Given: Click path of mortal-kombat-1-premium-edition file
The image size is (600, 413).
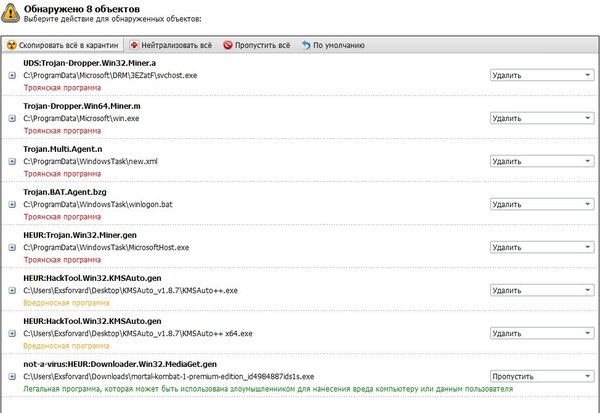Looking at the screenshot, I should point(169,377).
